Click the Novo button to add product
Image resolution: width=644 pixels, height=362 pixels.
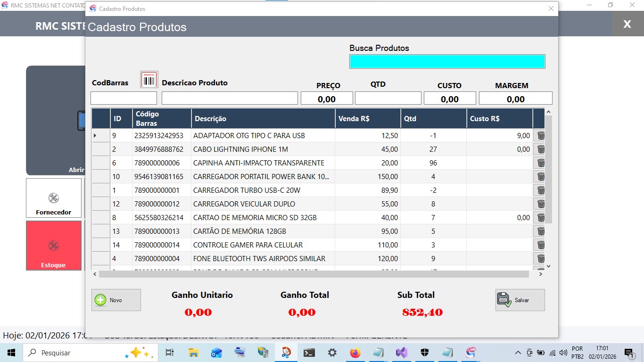116,300
